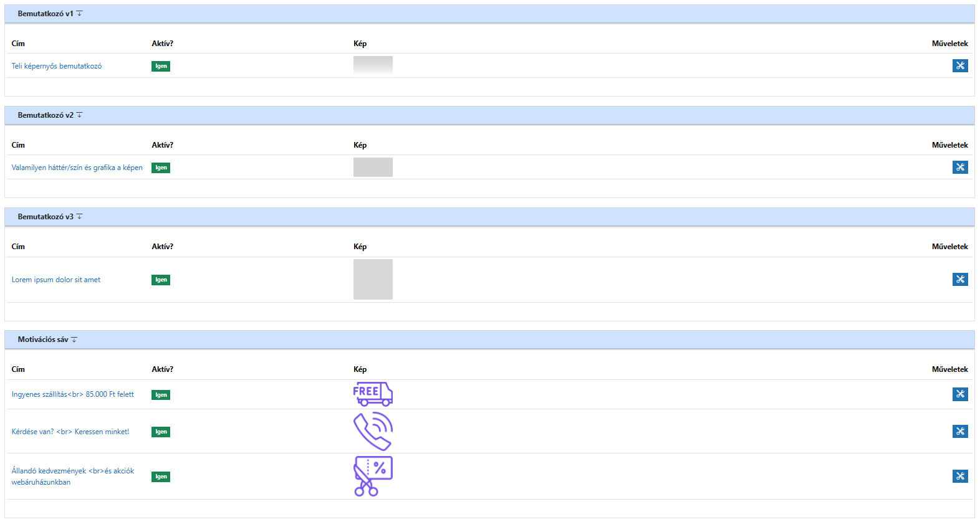Screen dimensions: 980x527
Task: Toggle Igen badge for Teli képernyős bemutatkozó
Action: [x=161, y=66]
